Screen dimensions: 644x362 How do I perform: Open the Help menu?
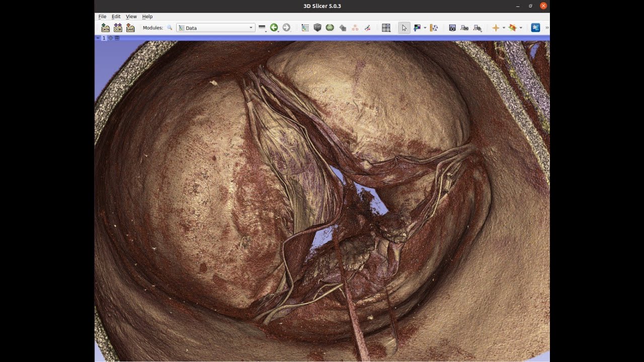[x=147, y=17]
